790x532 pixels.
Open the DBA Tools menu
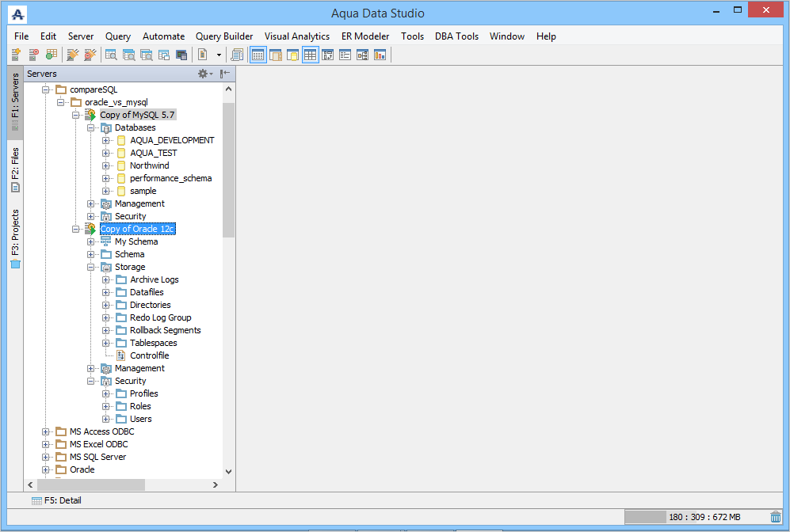tap(456, 36)
